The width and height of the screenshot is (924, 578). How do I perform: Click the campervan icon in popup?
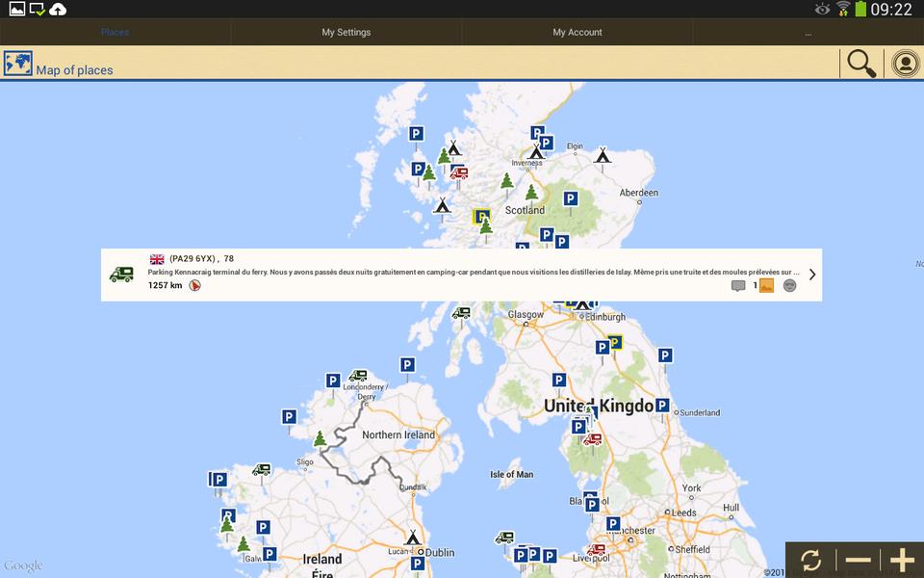coord(122,275)
